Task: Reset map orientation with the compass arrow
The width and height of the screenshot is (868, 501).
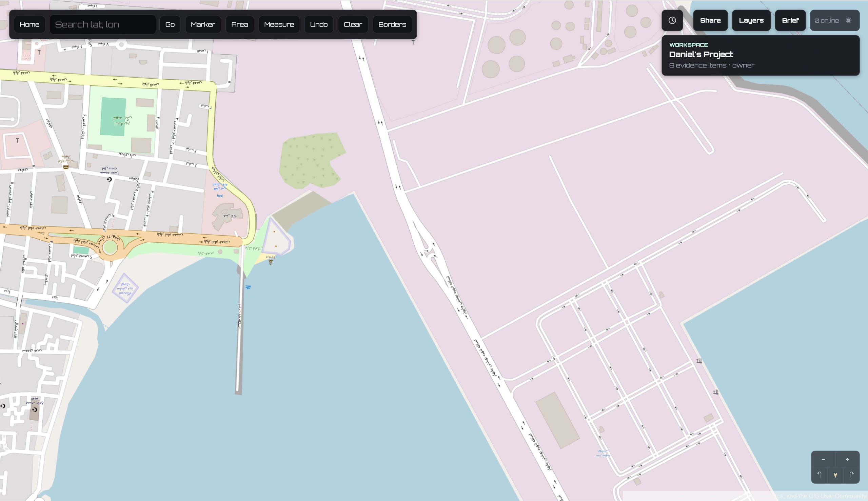Action: (835, 475)
